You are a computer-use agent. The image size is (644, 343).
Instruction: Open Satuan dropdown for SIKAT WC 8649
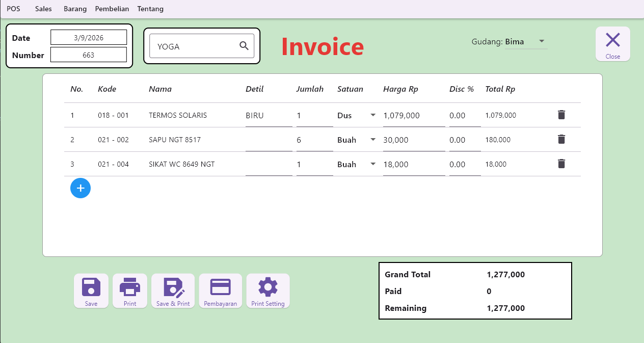click(x=357, y=164)
